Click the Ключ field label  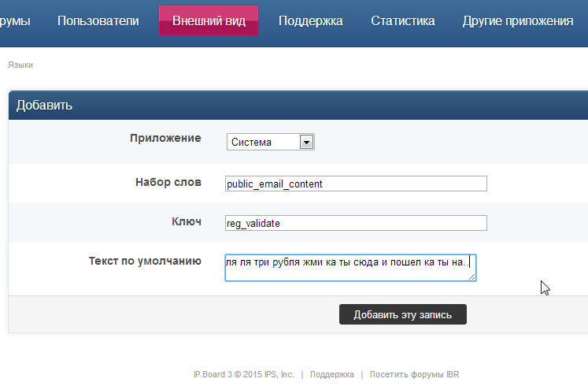point(187,221)
